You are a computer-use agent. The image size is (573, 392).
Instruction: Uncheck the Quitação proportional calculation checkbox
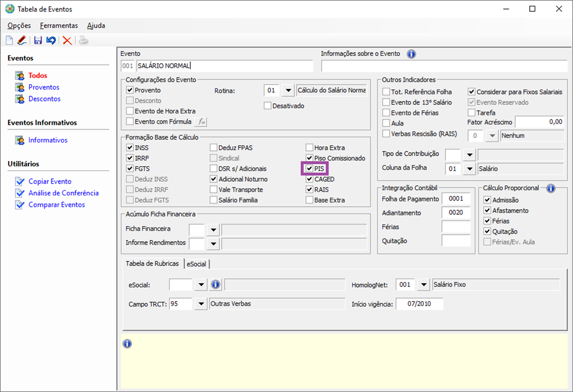coord(487,231)
